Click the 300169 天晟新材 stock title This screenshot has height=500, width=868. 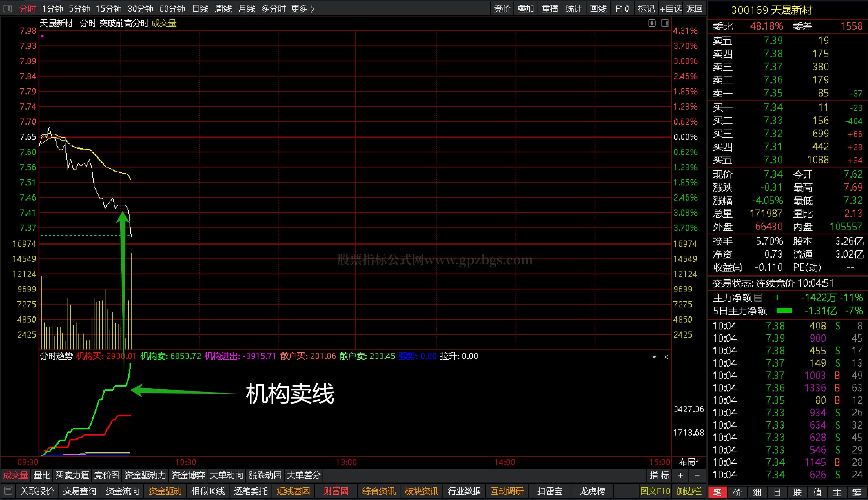(772, 10)
